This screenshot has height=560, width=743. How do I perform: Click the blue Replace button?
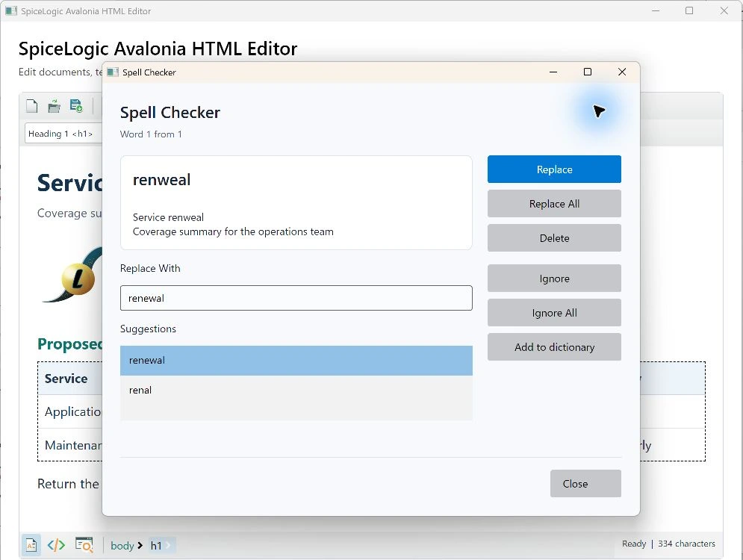pos(554,169)
